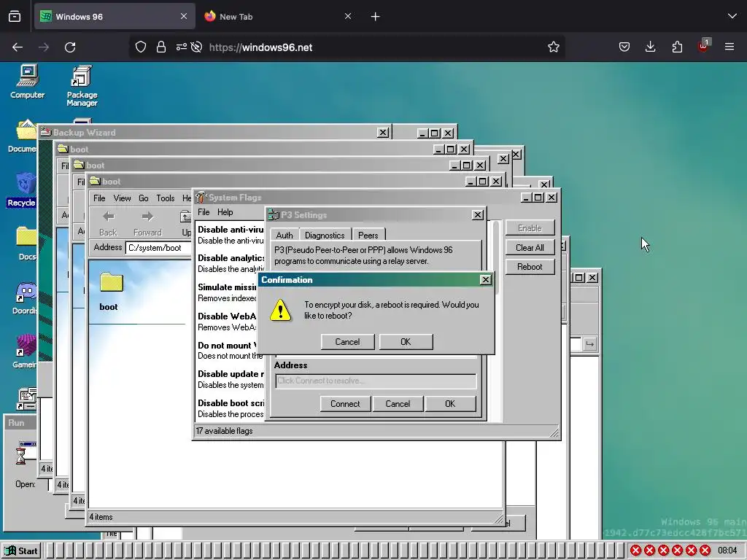Select the Disable analytics flag
Screen dimensions: 747x560
(x=231, y=263)
